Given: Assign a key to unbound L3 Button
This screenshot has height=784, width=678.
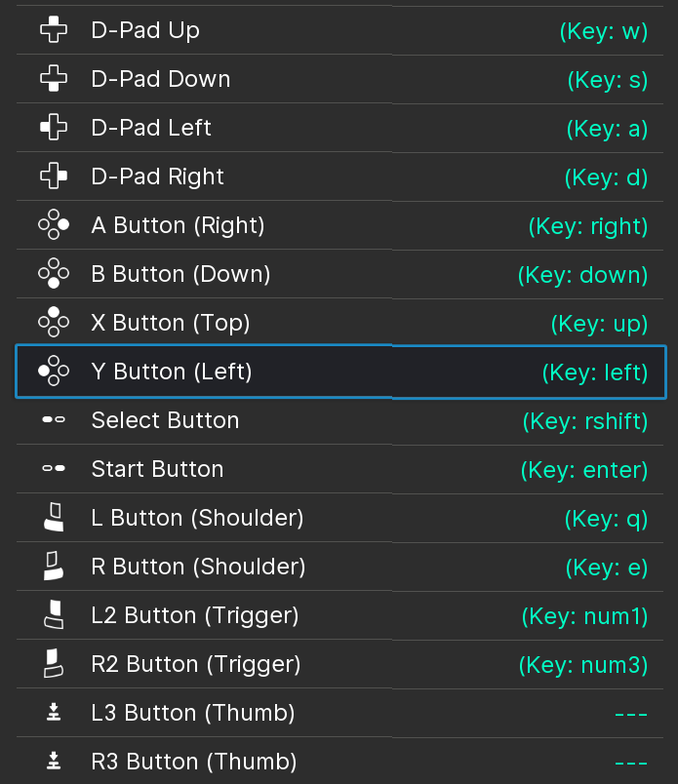Looking at the screenshot, I should pos(631,714).
